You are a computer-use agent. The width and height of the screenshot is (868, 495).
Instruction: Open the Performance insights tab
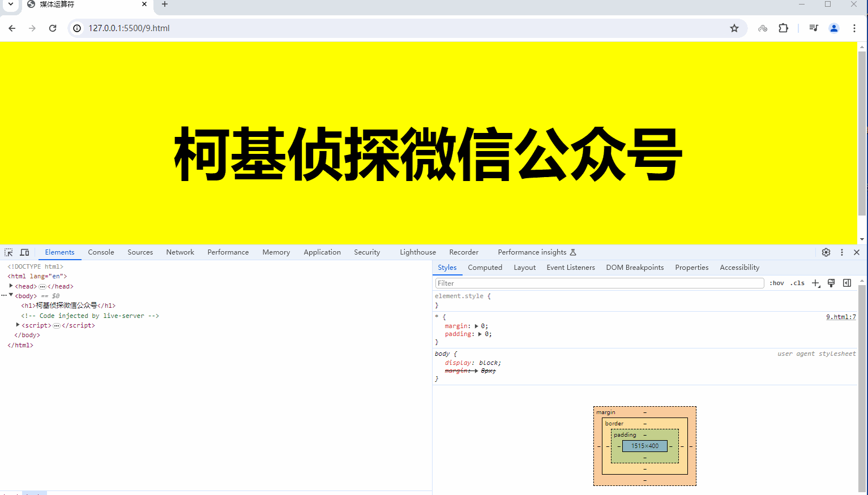pyautogui.click(x=537, y=252)
